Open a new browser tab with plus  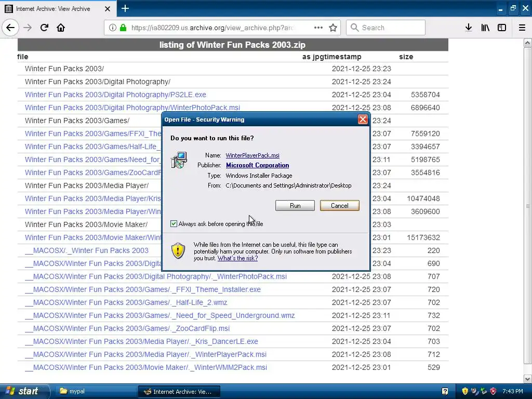click(x=125, y=8)
